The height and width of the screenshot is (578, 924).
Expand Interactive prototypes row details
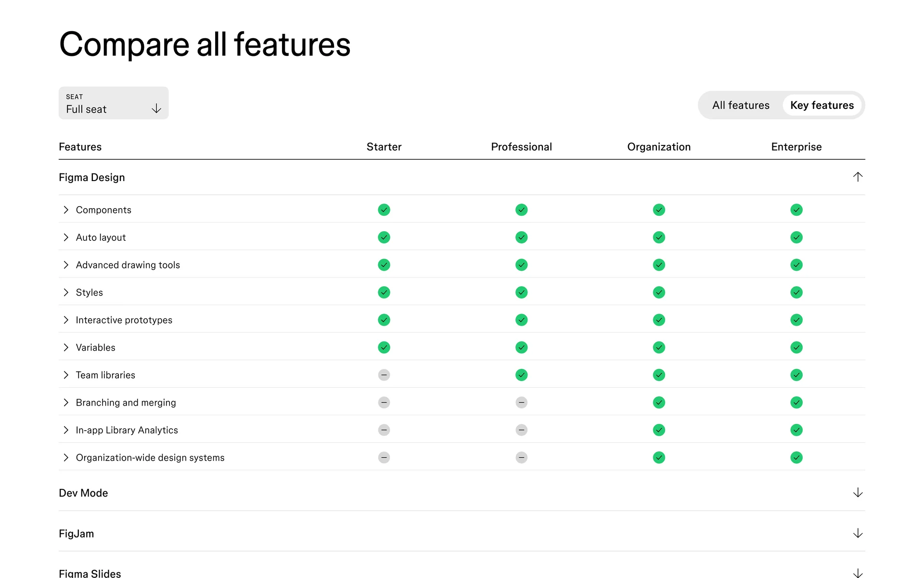[66, 320]
